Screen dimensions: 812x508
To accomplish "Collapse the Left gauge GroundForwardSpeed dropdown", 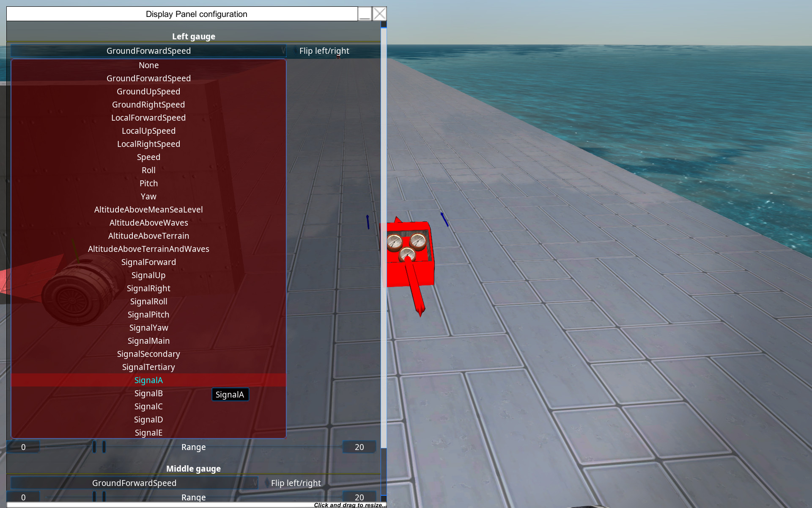I will point(148,51).
